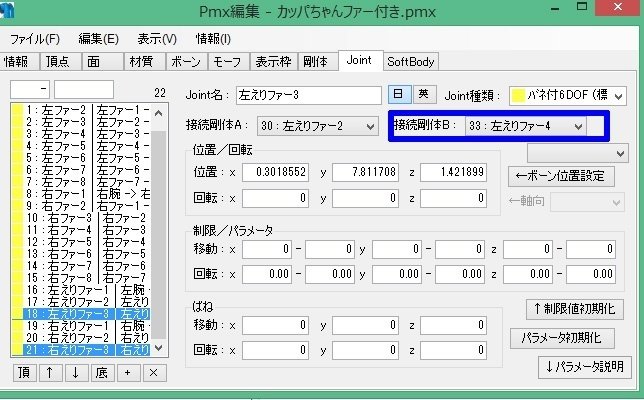The width and height of the screenshot is (644, 400).
Task: Click the PmxEditor app icon in title bar
Action: (7, 10)
